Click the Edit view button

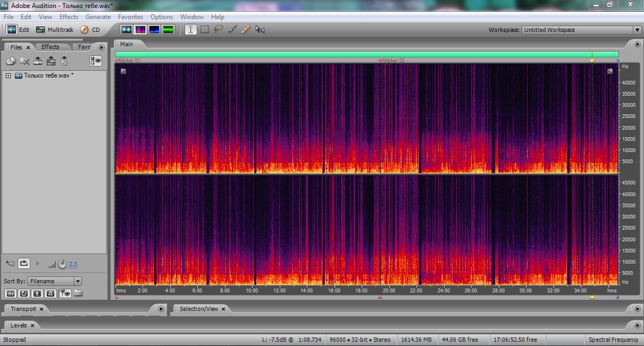(x=18, y=30)
